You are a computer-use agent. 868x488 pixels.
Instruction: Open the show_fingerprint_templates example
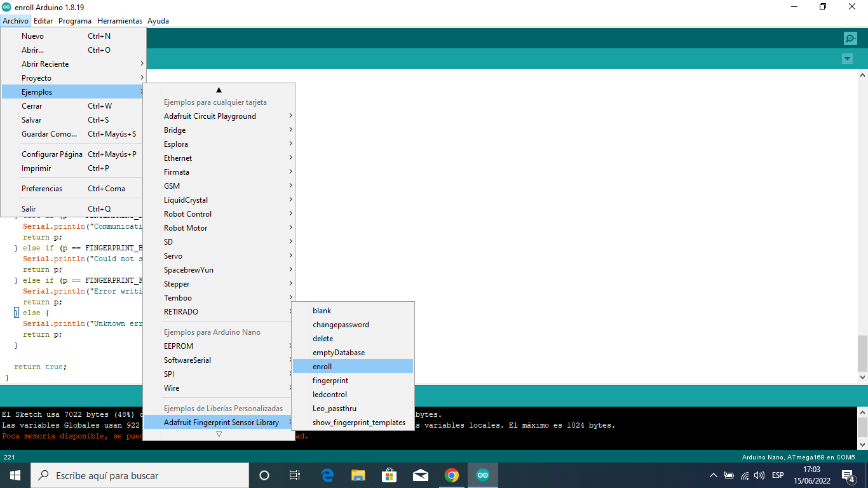tap(353, 423)
